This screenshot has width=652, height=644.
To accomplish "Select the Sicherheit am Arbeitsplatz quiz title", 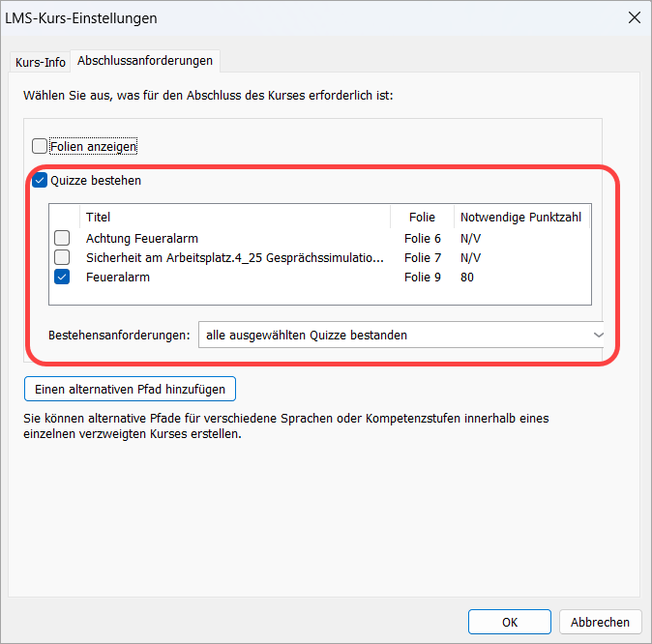I will click(234, 257).
